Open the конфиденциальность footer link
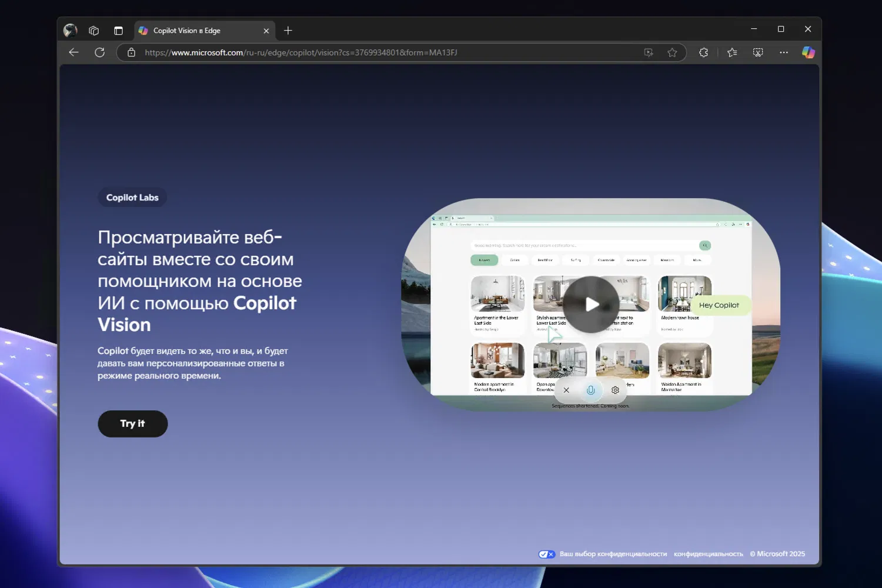The width and height of the screenshot is (882, 588). [x=709, y=554]
